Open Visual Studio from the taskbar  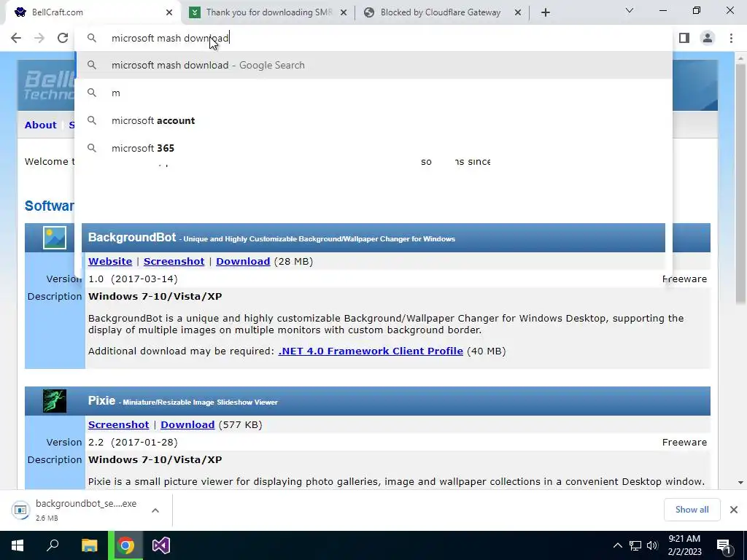pos(161,545)
